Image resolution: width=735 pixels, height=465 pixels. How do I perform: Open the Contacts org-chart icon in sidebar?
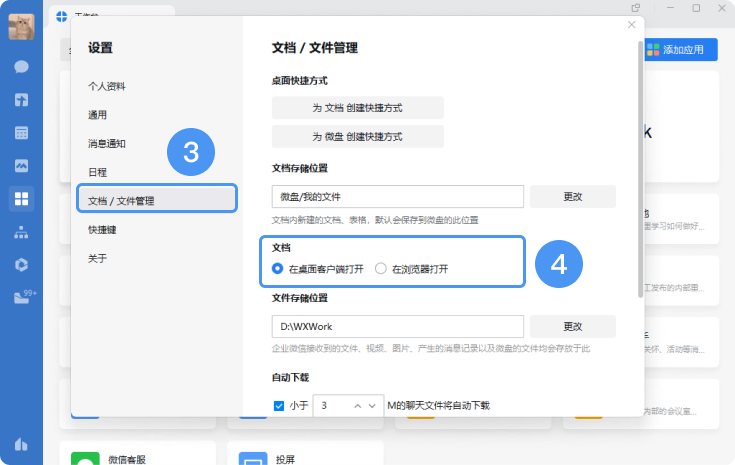click(x=21, y=232)
